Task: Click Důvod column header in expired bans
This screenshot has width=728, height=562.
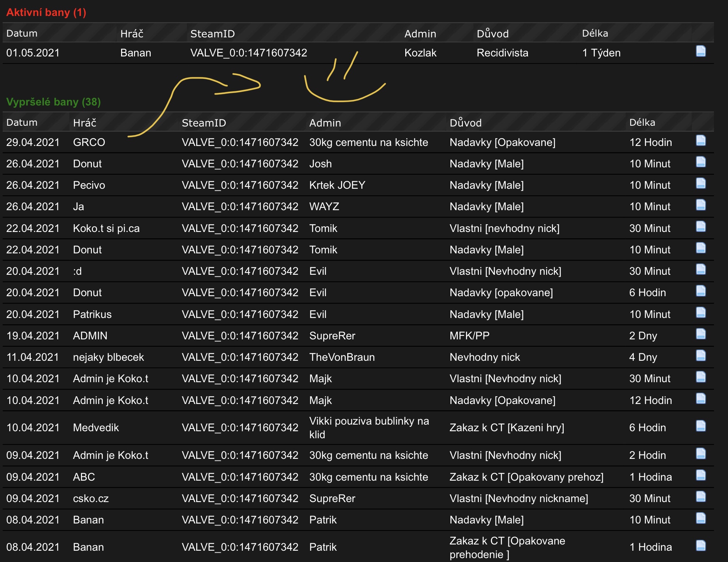Action: click(x=465, y=123)
